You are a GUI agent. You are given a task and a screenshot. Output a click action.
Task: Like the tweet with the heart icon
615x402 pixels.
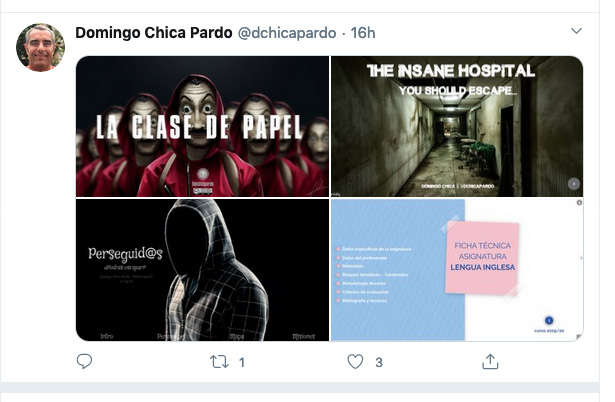pyautogui.click(x=355, y=362)
